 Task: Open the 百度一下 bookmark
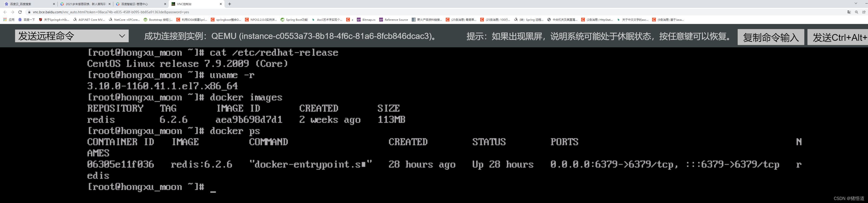coord(27,20)
